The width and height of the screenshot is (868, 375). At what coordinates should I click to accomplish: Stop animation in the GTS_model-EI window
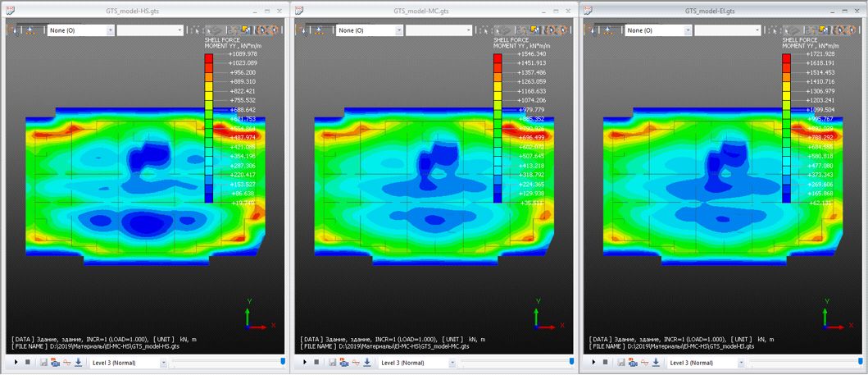click(x=606, y=362)
